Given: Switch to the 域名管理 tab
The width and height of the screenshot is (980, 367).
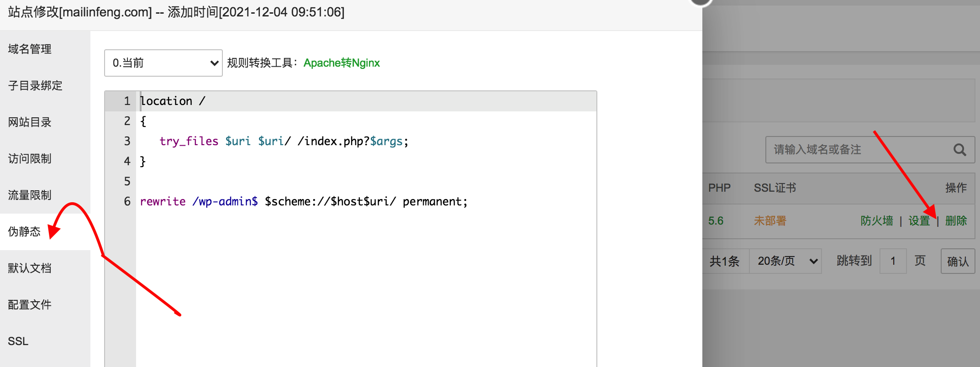Looking at the screenshot, I should (30, 49).
